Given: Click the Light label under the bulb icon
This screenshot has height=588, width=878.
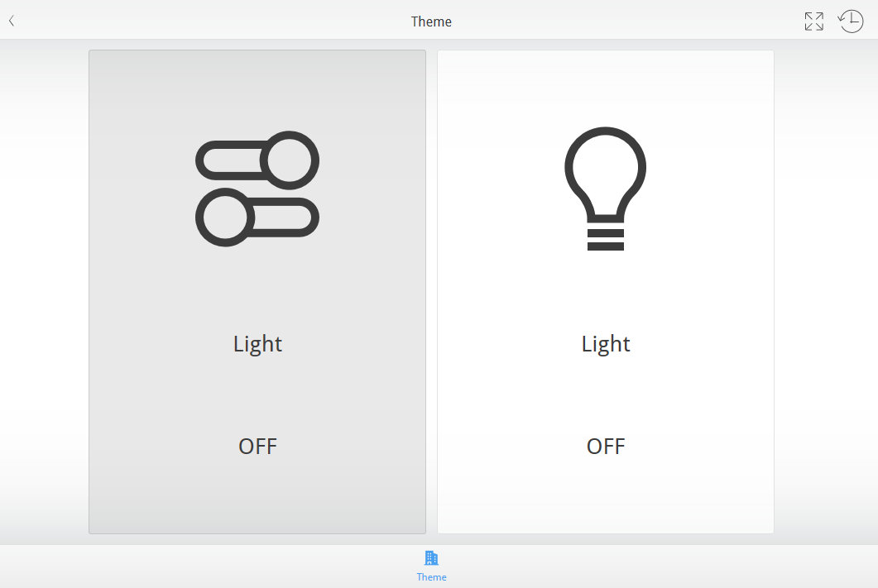Looking at the screenshot, I should pos(606,344).
